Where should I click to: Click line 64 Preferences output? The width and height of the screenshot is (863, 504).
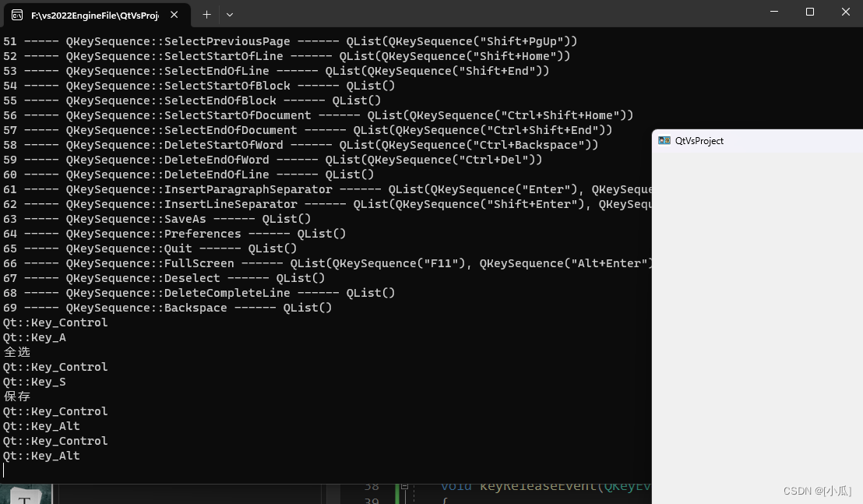tap(174, 234)
